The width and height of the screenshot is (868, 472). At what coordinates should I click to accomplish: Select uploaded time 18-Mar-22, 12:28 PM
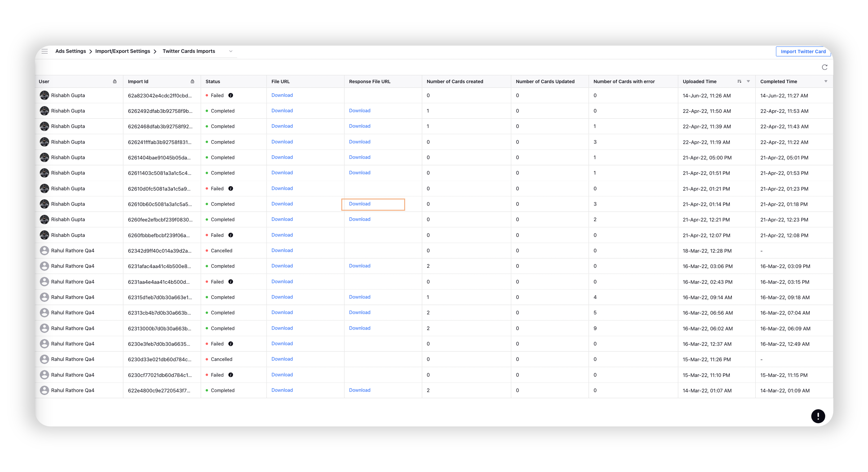click(707, 251)
